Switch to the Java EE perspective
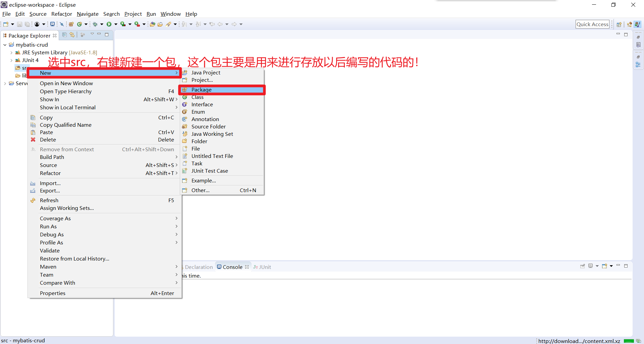This screenshot has width=644, height=344. (x=629, y=24)
